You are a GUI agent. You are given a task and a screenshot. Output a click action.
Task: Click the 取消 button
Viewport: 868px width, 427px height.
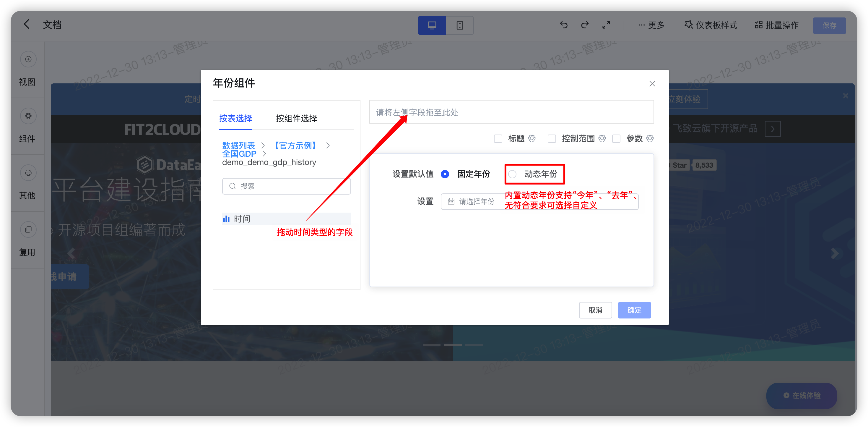pos(595,310)
